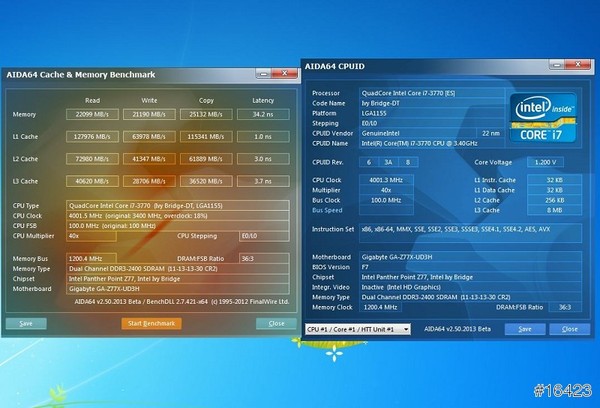The image size is (600, 408).
Task: Click the L3 Cache Latency 3.7 ns field
Action: pos(263,181)
